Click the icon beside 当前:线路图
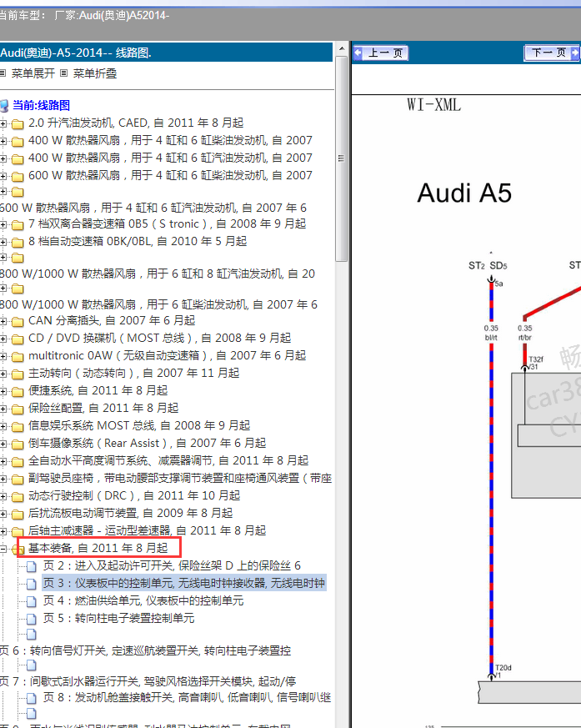The width and height of the screenshot is (581, 728). pyautogui.click(x=4, y=106)
